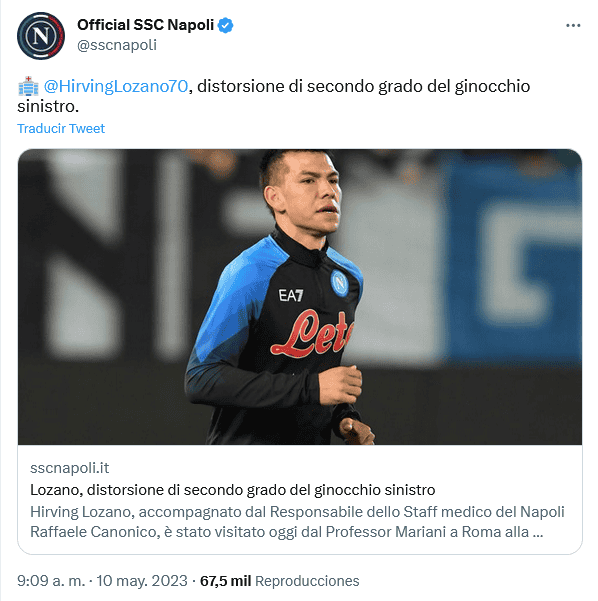This screenshot has height=601, width=598.
Task: Open the Official SSC Napoli display name
Action: pos(145,25)
